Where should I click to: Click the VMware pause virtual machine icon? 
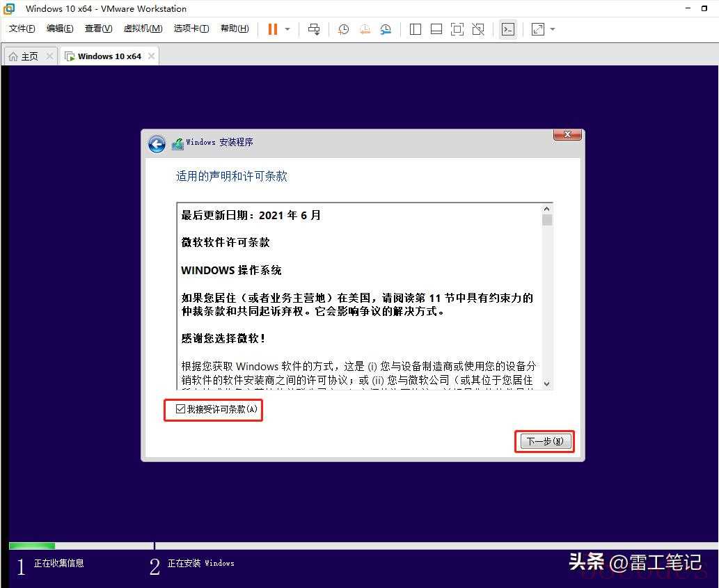(x=272, y=29)
